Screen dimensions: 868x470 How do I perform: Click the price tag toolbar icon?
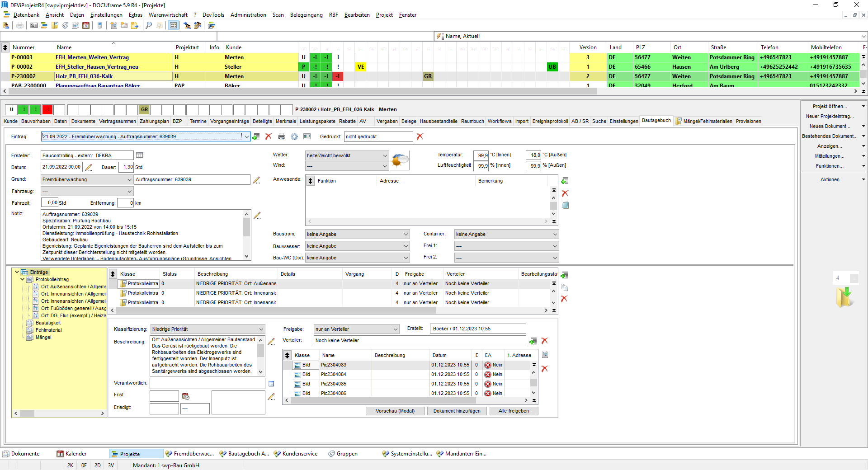click(x=65, y=25)
